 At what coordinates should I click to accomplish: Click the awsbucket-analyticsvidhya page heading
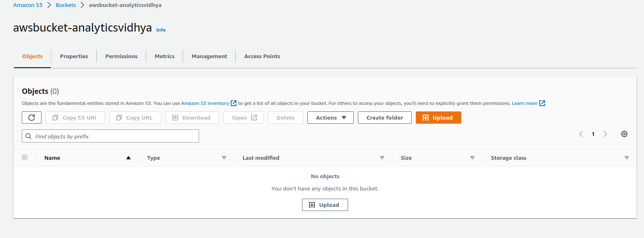click(83, 27)
